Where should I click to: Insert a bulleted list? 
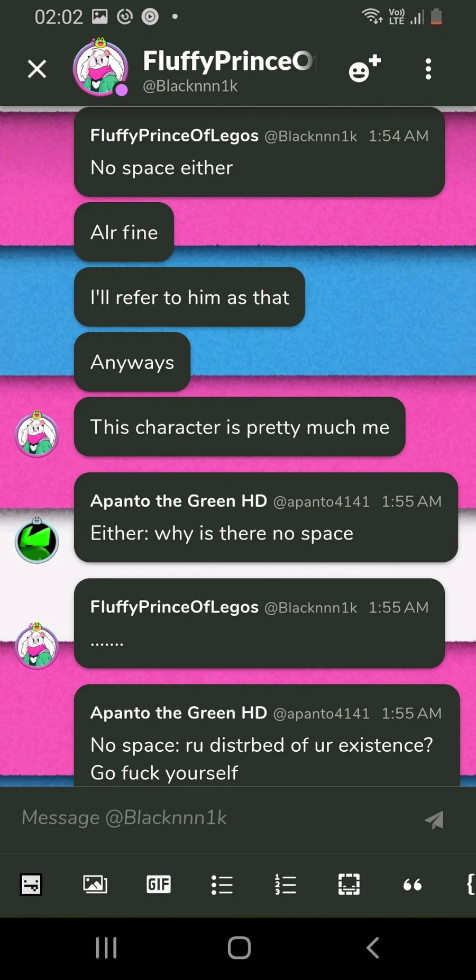click(x=222, y=884)
